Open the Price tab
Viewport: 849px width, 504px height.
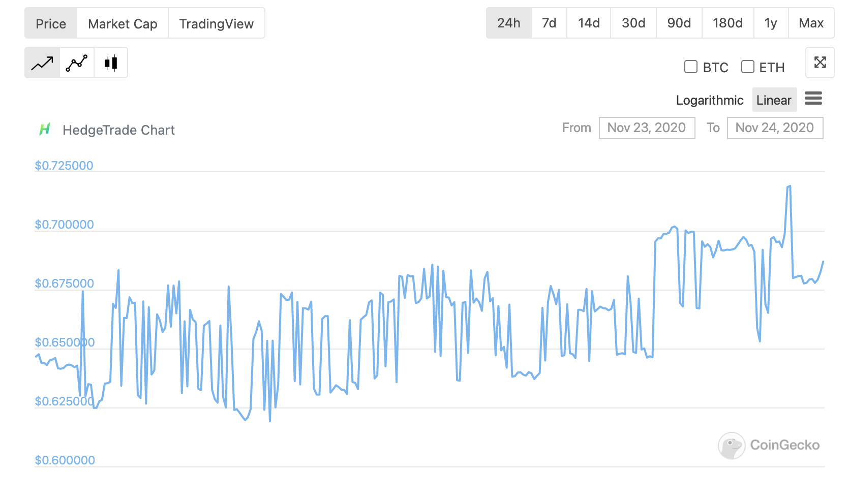(51, 23)
